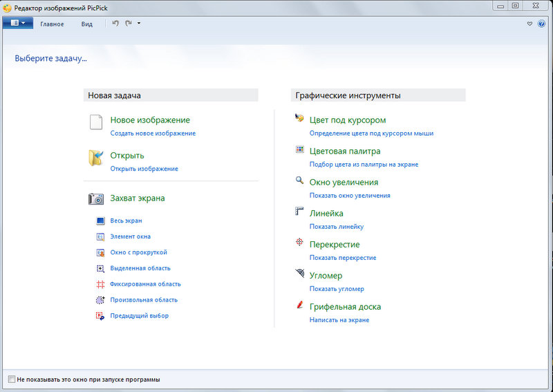Image resolution: width=553 pixels, height=392 pixels.
Task: Select 'Фиксированная область' capture option
Action: (x=145, y=284)
